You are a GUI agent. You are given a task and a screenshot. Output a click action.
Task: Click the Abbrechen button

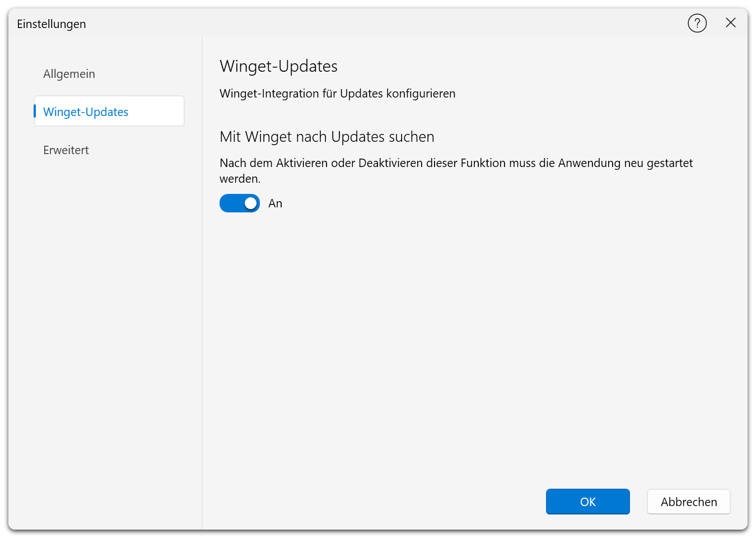(689, 502)
